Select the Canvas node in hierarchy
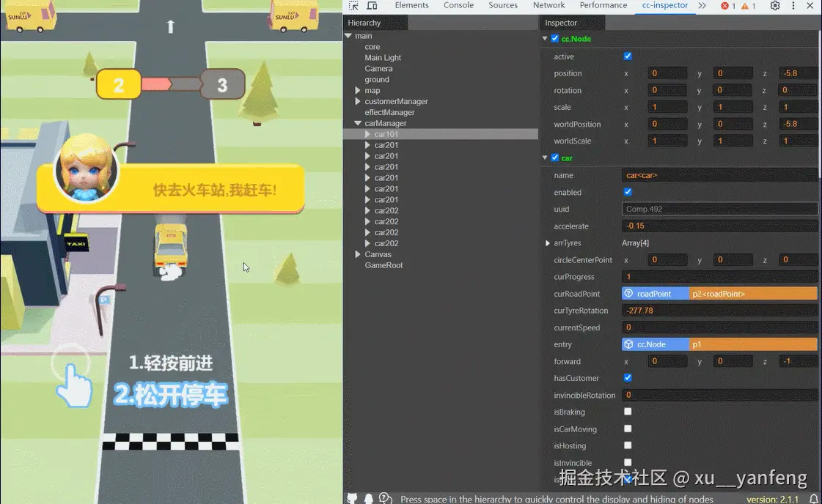822x504 pixels. click(x=378, y=254)
